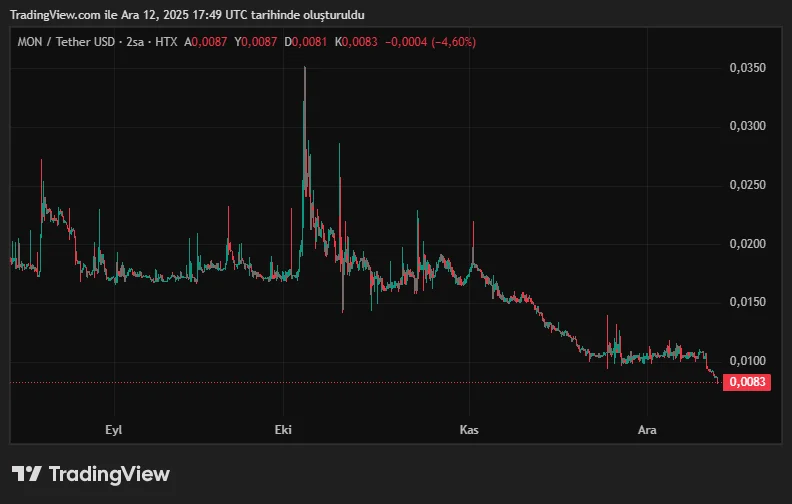792x504 pixels.
Task: Click the close value K0,0083
Action: coord(356,42)
